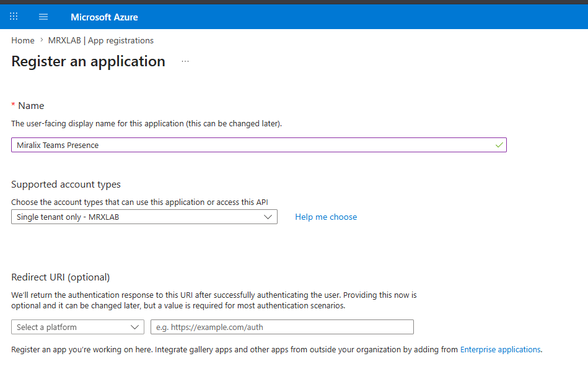Open the ellipsis menu beside Register an application
Screen dimensions: 588x382
click(185, 61)
